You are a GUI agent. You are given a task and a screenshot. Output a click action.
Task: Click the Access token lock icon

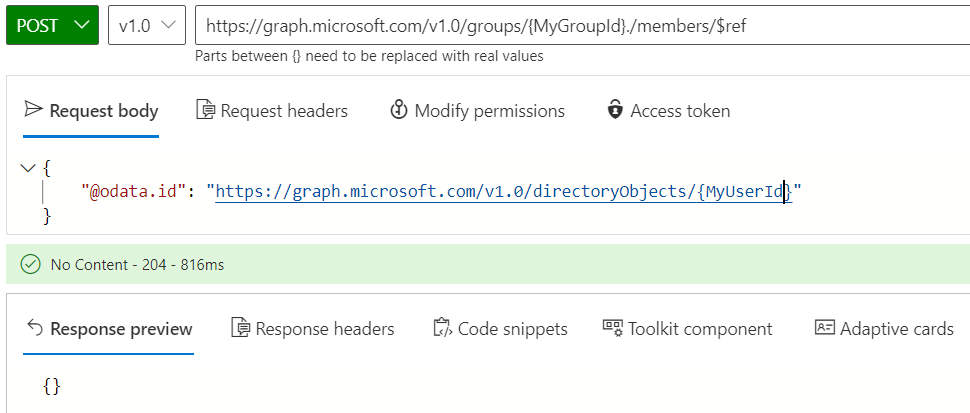(x=615, y=110)
